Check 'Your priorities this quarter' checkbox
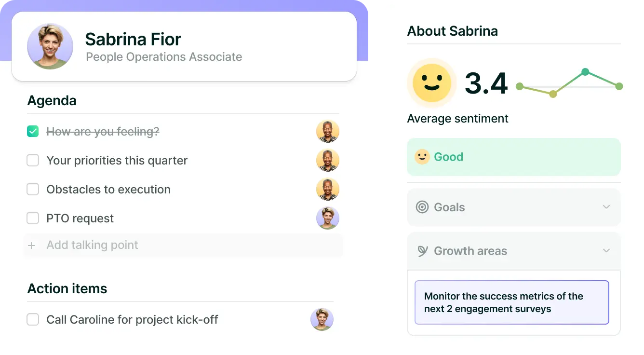644x355 pixels. [33, 160]
